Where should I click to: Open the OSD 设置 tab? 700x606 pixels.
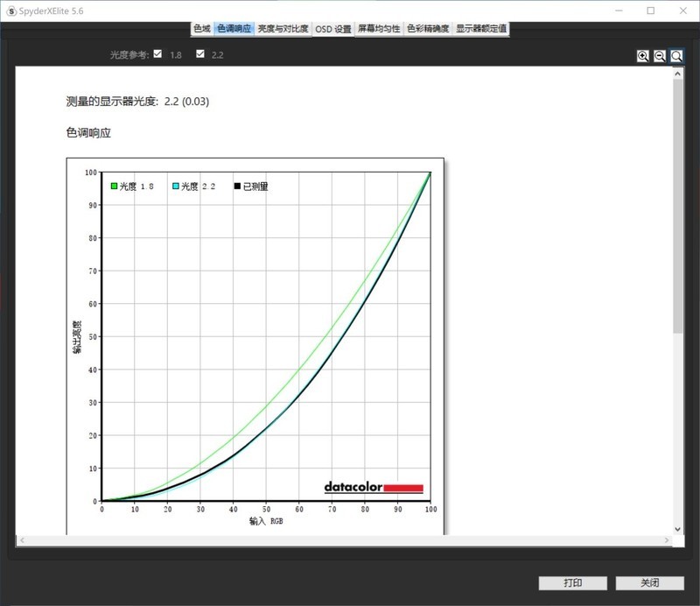coord(332,27)
